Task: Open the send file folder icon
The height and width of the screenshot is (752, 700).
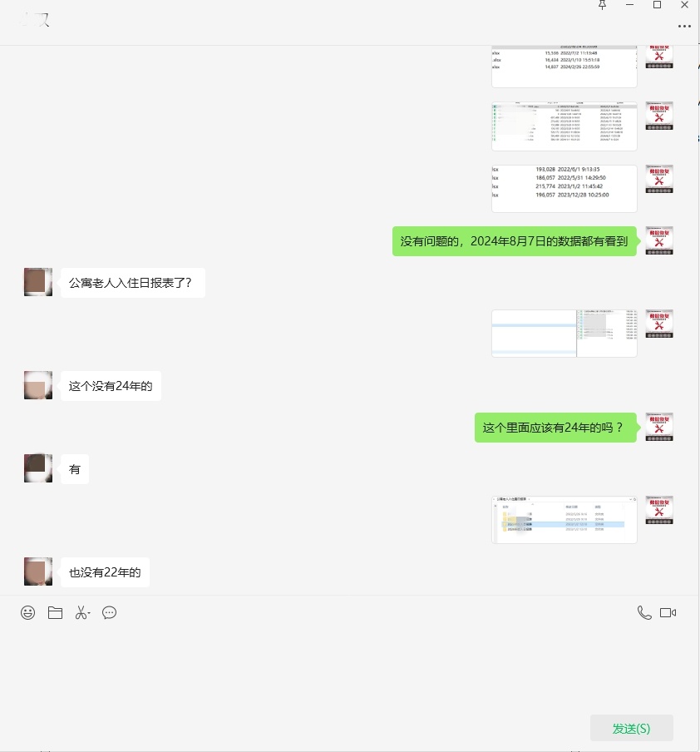Action: pyautogui.click(x=55, y=612)
